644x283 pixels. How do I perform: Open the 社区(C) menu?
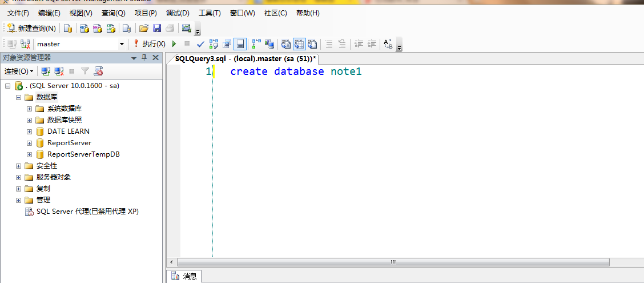click(276, 13)
